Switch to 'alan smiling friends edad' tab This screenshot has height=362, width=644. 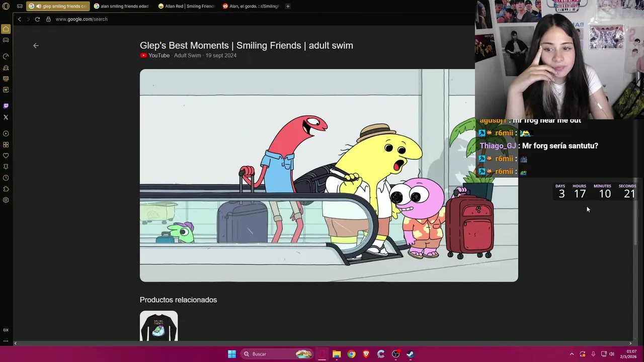[x=121, y=6]
